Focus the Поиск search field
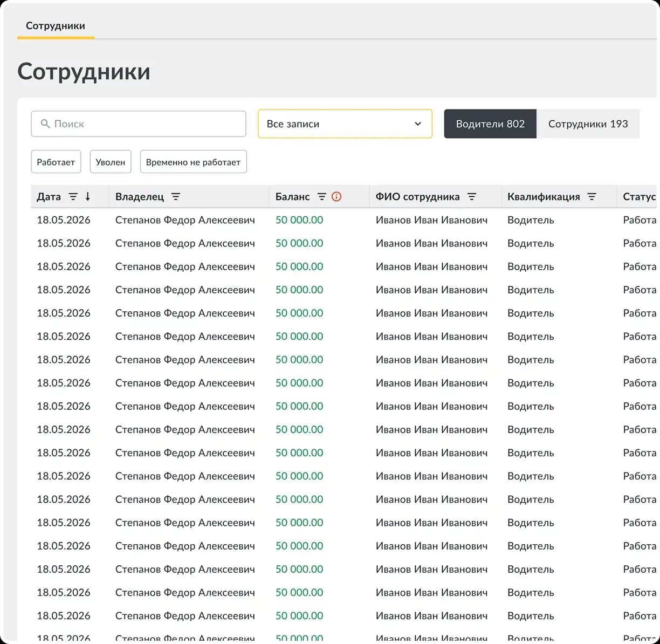 139,124
